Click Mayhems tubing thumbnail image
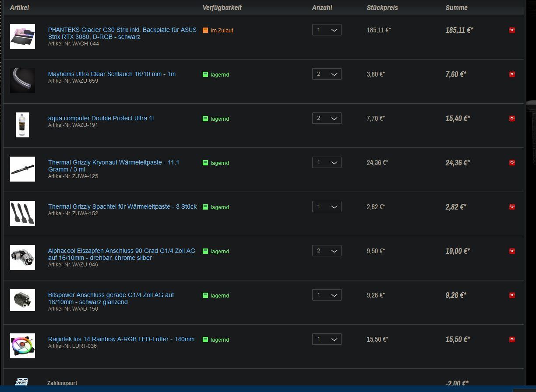The image size is (536, 392). coord(22,80)
